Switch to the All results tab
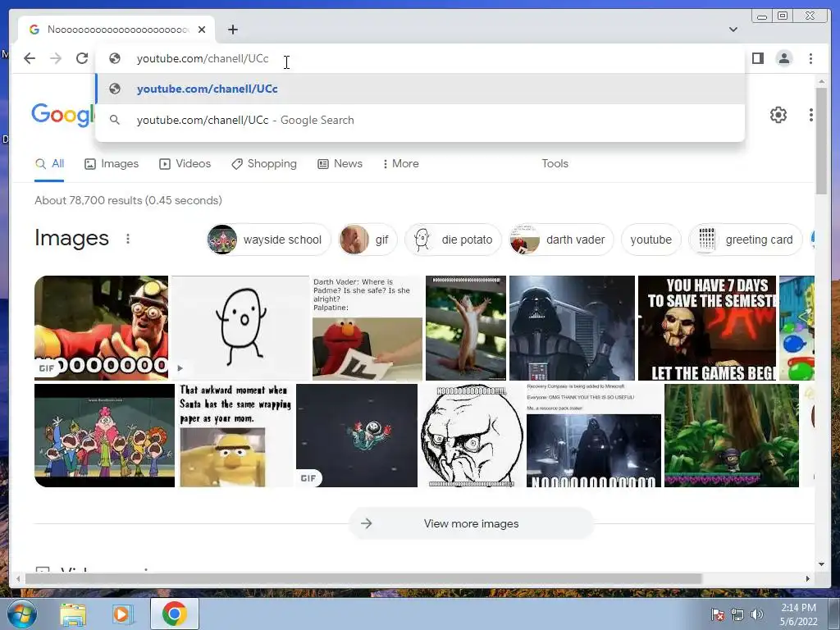The height and width of the screenshot is (630, 840). coord(49,164)
